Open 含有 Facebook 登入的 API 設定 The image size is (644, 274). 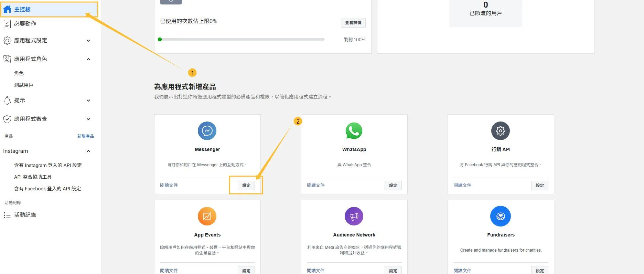(x=47, y=189)
